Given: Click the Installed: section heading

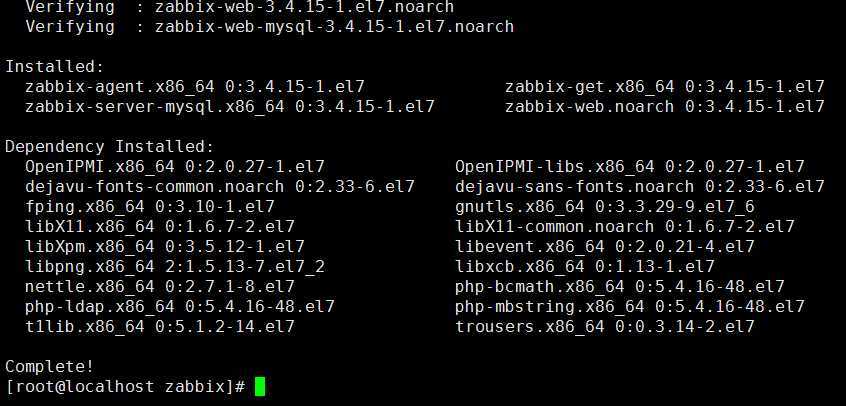Looking at the screenshot, I should 54,66.
